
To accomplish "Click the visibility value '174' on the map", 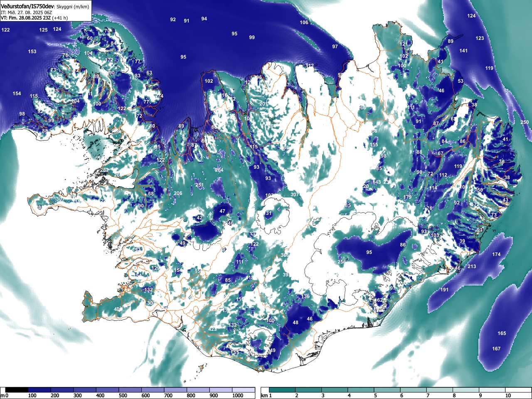I will coord(496,254).
